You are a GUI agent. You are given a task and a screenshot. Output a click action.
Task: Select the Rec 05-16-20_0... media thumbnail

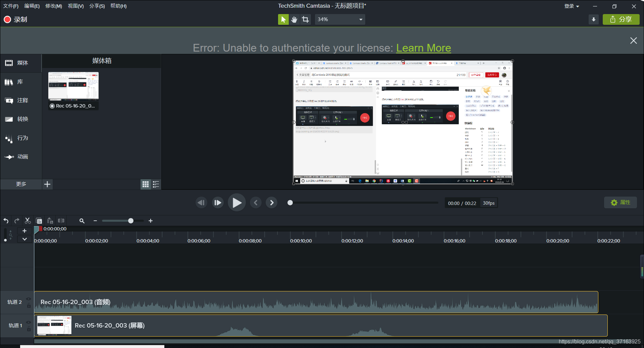click(x=73, y=91)
